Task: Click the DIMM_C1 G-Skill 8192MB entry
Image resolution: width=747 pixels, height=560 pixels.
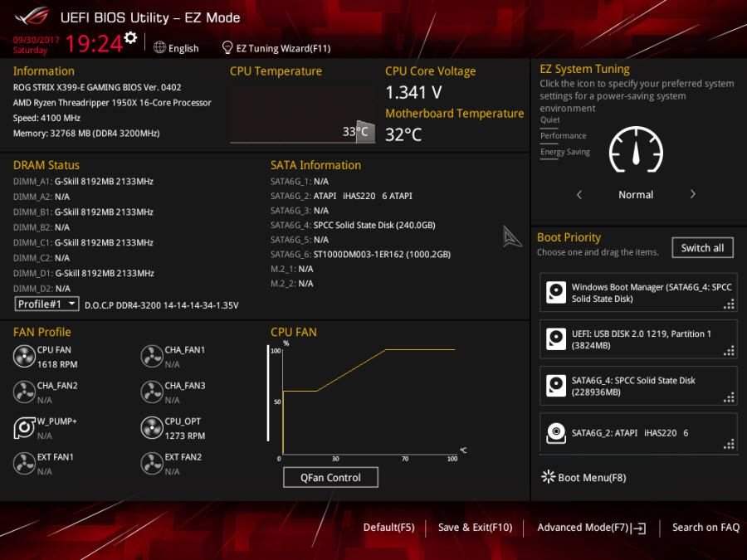Action: pos(83,242)
